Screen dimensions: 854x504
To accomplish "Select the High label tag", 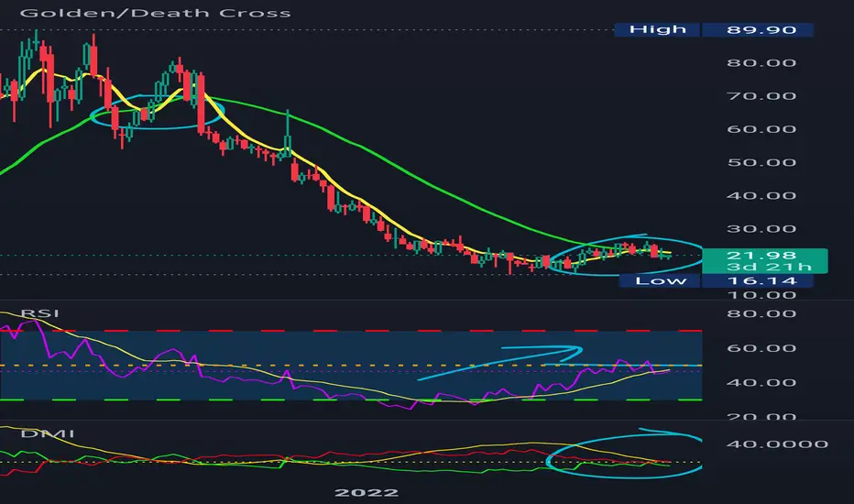I will [657, 29].
